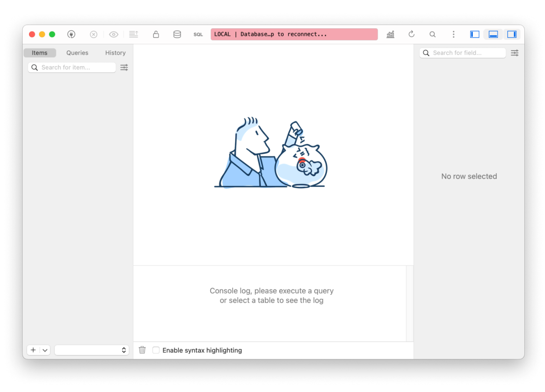Screen dimensions: 545x392
Task: Click the toolbar magnifier search icon
Action: 433,34
